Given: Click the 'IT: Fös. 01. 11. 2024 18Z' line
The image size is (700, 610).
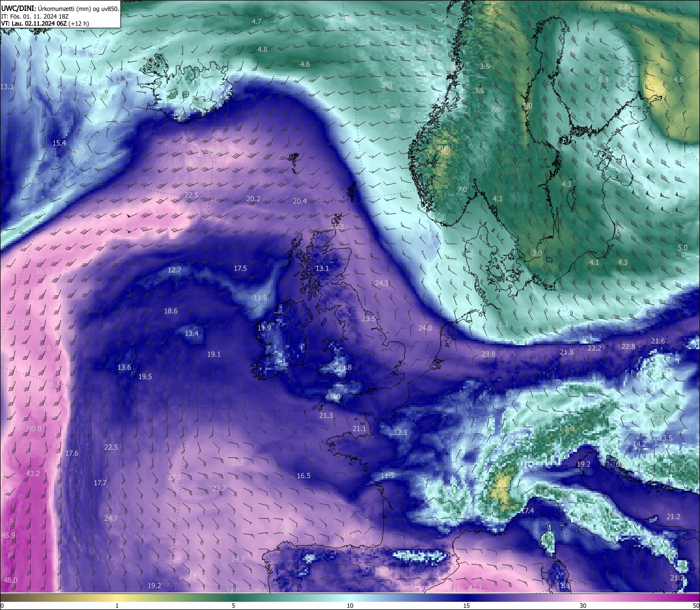Looking at the screenshot, I should [x=35, y=16].
